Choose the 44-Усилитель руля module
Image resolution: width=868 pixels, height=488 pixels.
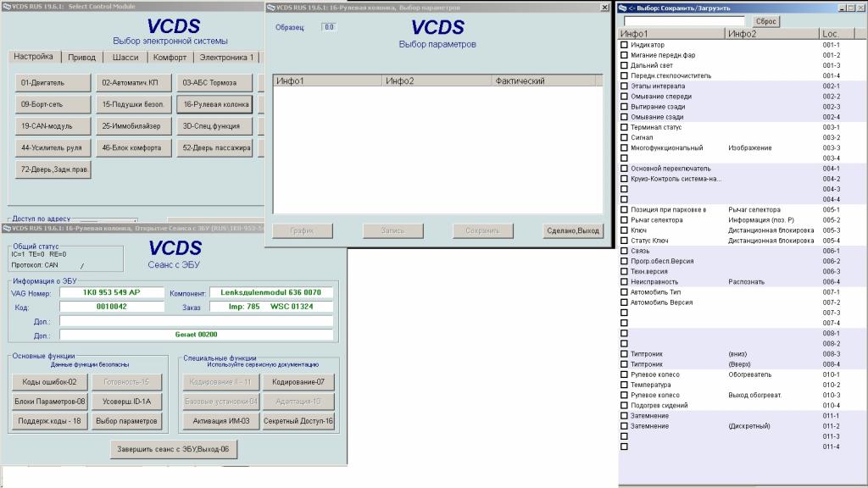click(x=53, y=147)
